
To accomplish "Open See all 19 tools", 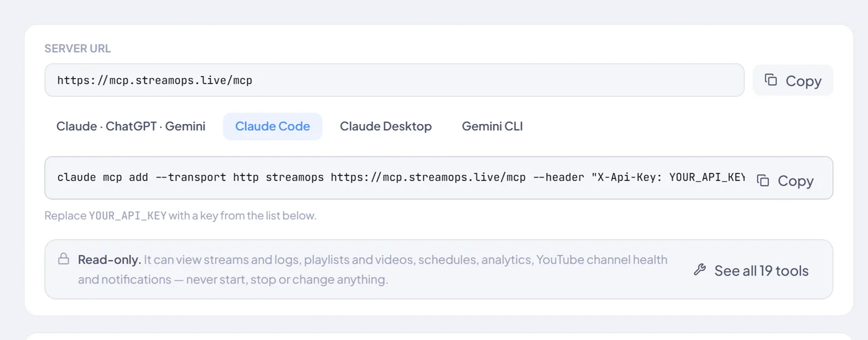I will point(751,271).
